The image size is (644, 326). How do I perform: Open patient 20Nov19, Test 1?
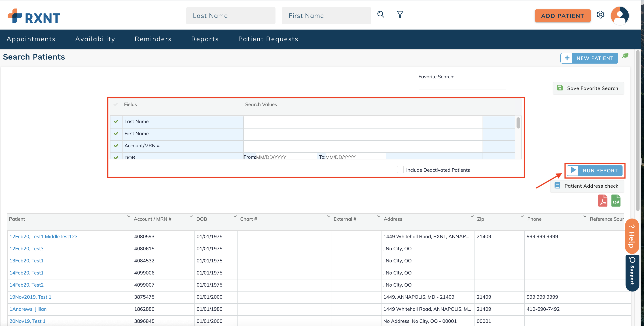pyautogui.click(x=28, y=321)
